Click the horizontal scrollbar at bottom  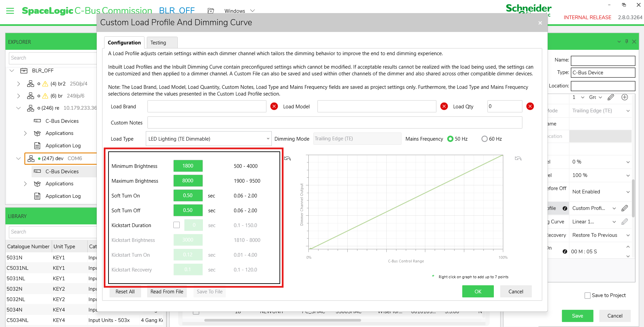pos(283,320)
